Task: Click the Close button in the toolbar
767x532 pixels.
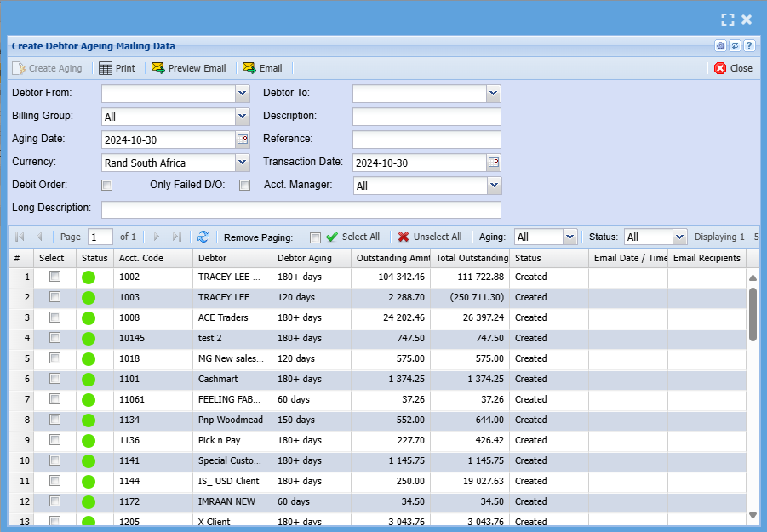Action: [x=733, y=68]
